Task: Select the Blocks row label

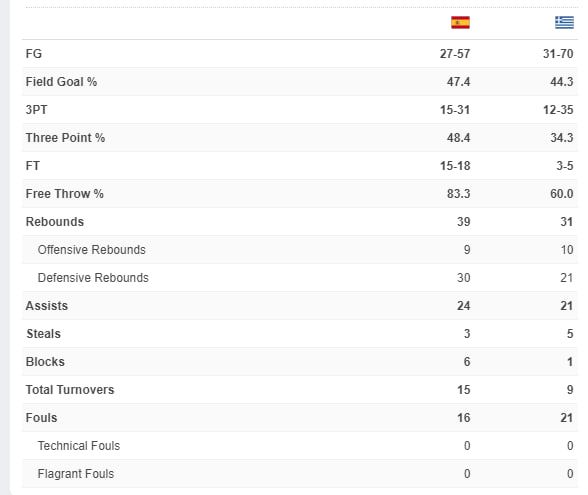Action: click(x=45, y=362)
